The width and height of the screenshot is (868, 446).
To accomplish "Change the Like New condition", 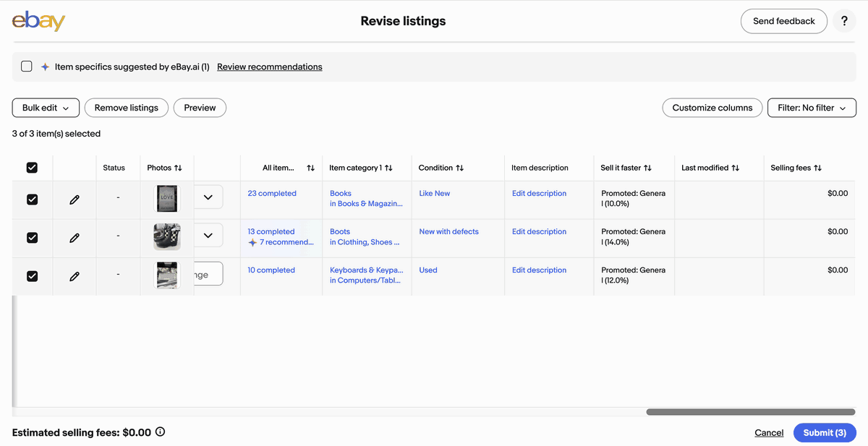I will (x=435, y=193).
